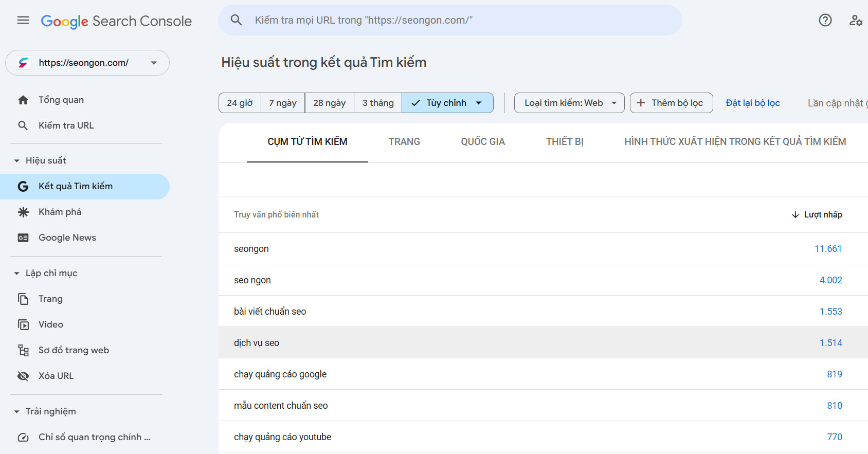Click the Sơ đồ trang web sitemap icon

pos(23,350)
